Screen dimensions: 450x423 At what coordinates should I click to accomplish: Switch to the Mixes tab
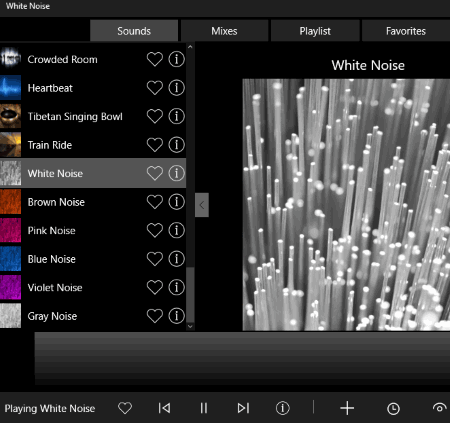pos(224,31)
